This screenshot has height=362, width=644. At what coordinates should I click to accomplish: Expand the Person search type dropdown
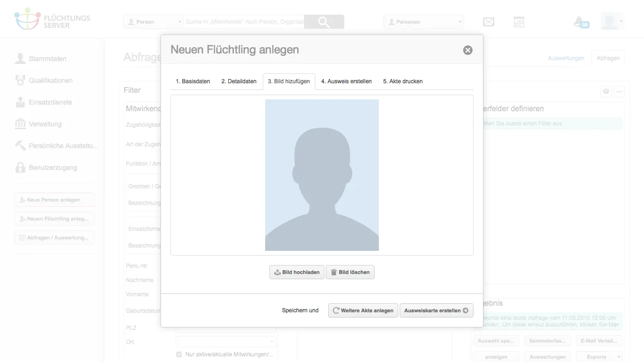coord(153,22)
